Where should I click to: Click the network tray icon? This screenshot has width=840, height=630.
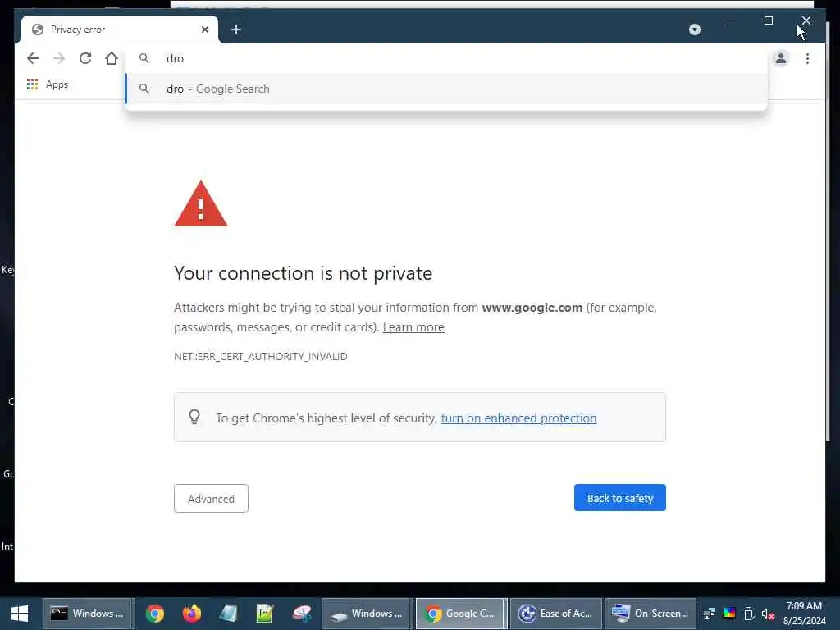tap(710, 614)
